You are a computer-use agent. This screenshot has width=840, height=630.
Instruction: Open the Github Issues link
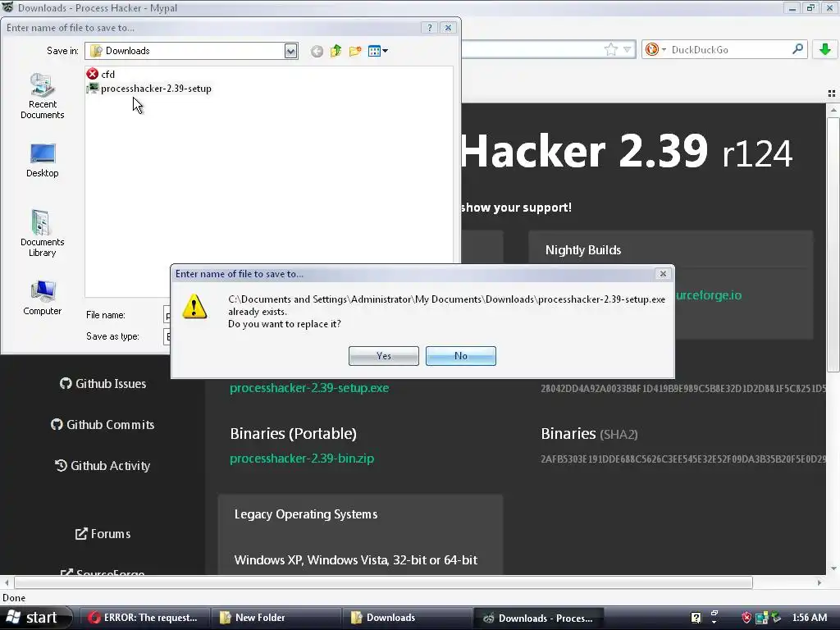(x=103, y=384)
